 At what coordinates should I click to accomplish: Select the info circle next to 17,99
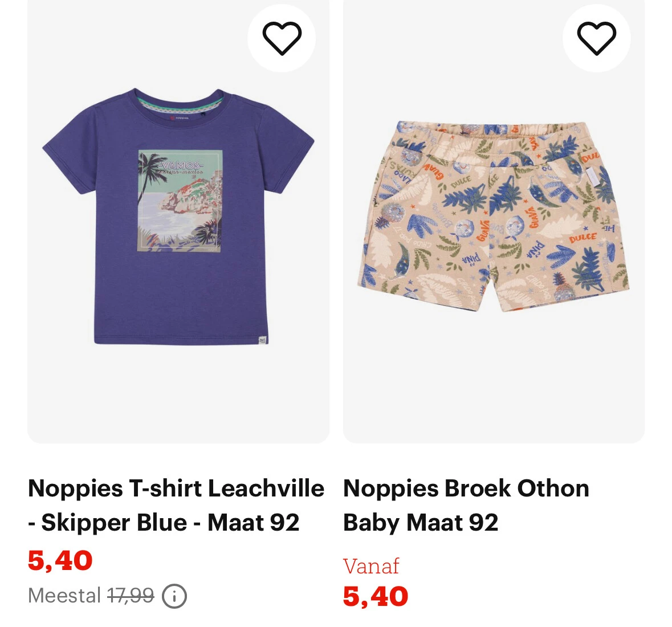(x=174, y=597)
